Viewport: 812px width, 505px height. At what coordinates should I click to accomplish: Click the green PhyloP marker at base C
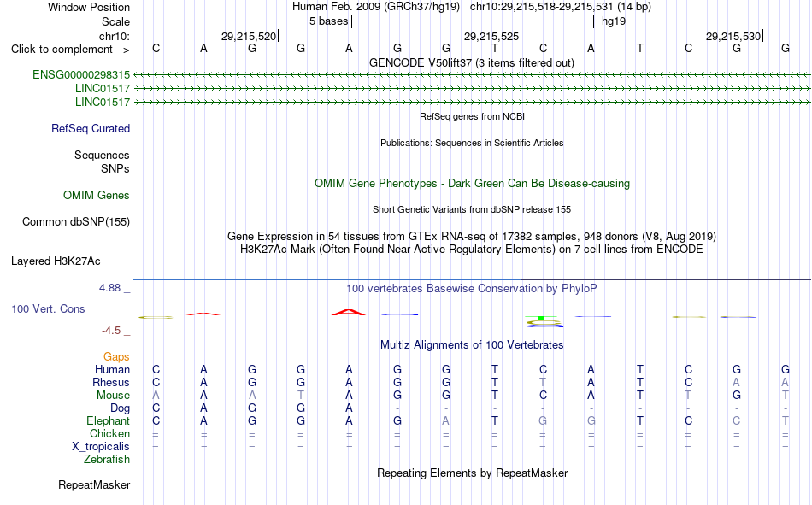point(541,318)
